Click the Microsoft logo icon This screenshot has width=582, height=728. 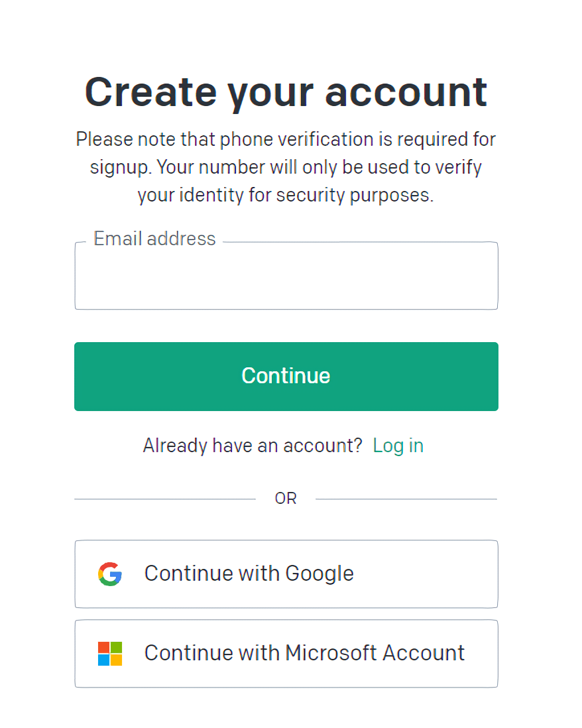click(110, 653)
